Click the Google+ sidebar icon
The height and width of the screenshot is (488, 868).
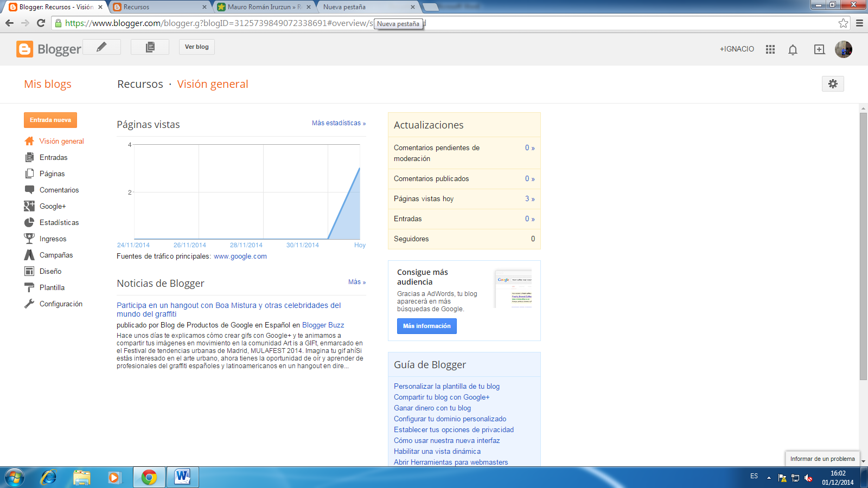point(29,206)
